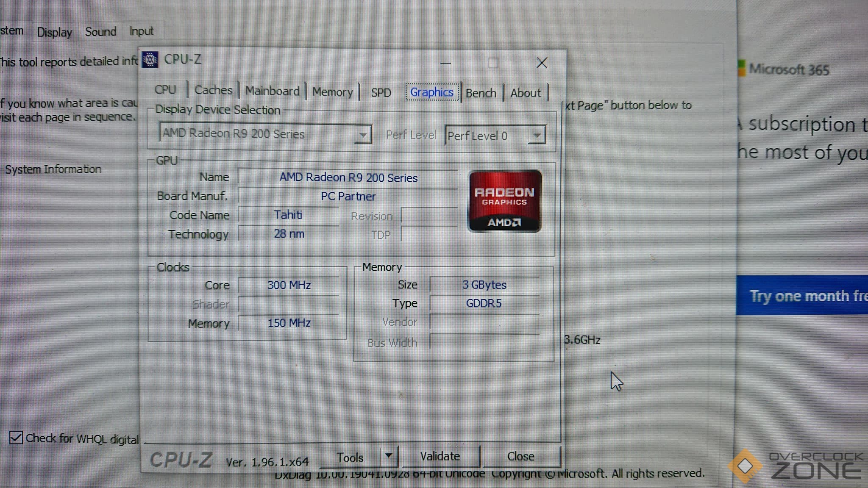Screen dimensions: 868x488
Task: Click the Tools button dropdown arrow
Action: click(x=389, y=456)
